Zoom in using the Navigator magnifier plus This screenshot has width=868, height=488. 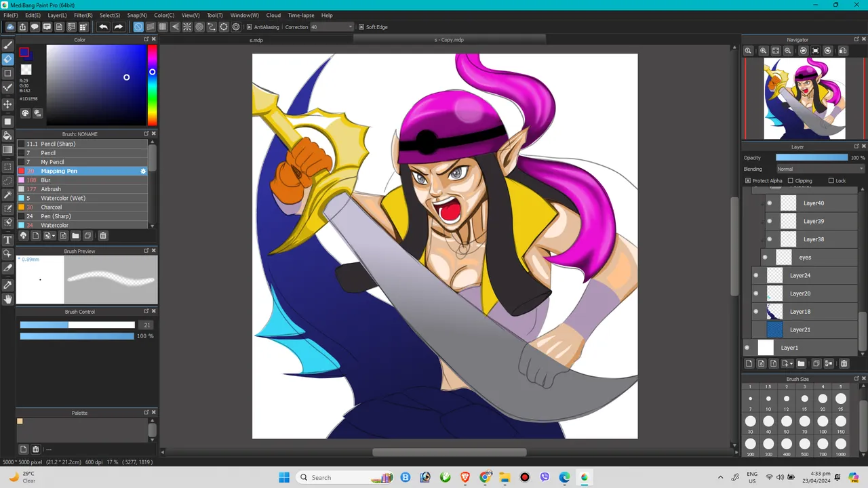[x=763, y=51]
